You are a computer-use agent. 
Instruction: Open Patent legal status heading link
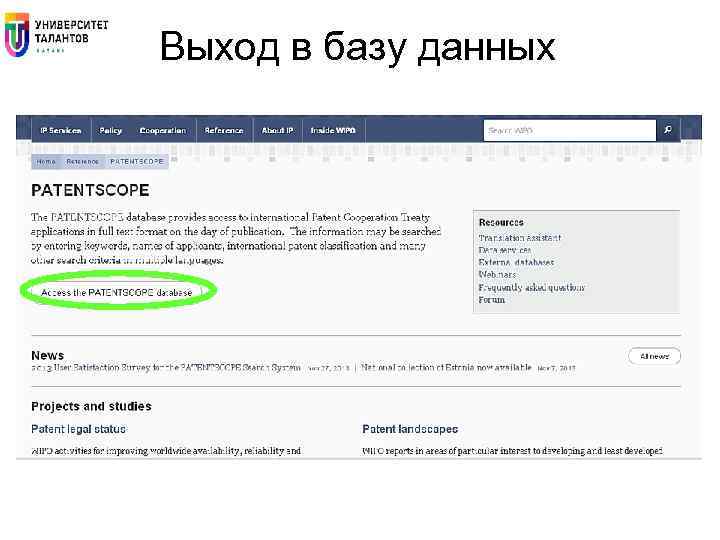pos(79,429)
